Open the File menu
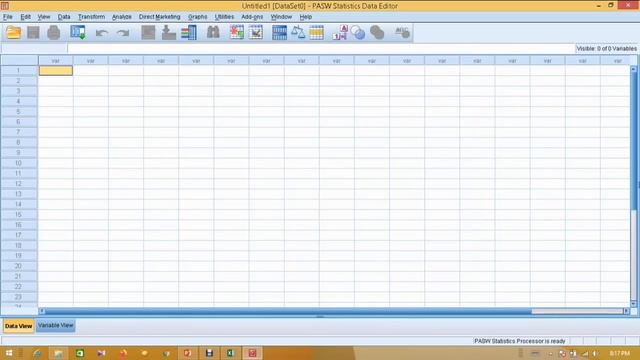This screenshot has width=640, height=360. point(8,17)
